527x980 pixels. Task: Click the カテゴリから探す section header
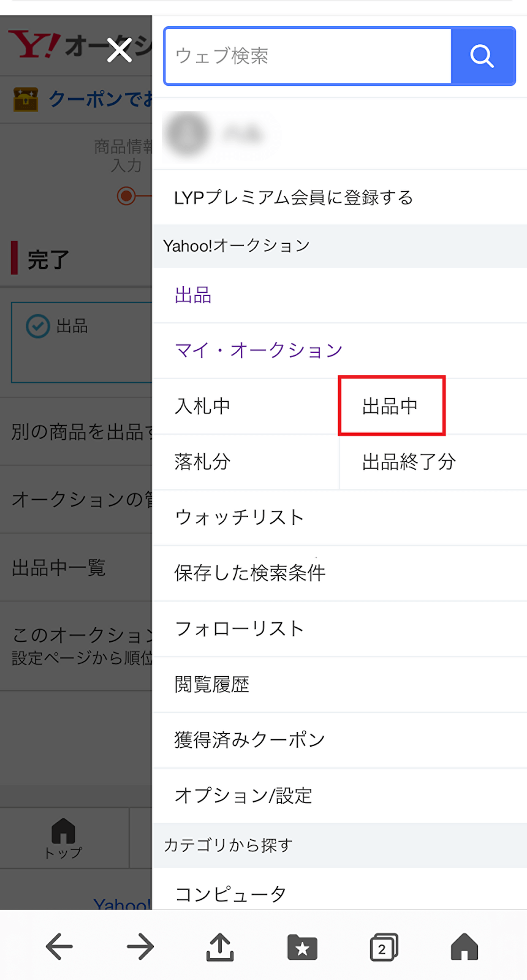tap(339, 845)
